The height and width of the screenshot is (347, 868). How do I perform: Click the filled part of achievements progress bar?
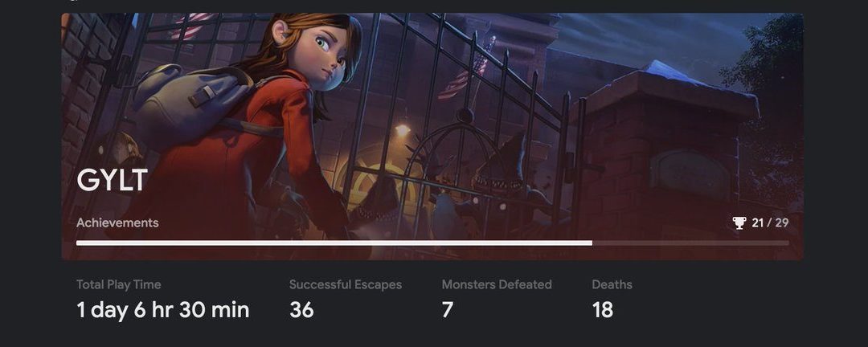coord(334,243)
